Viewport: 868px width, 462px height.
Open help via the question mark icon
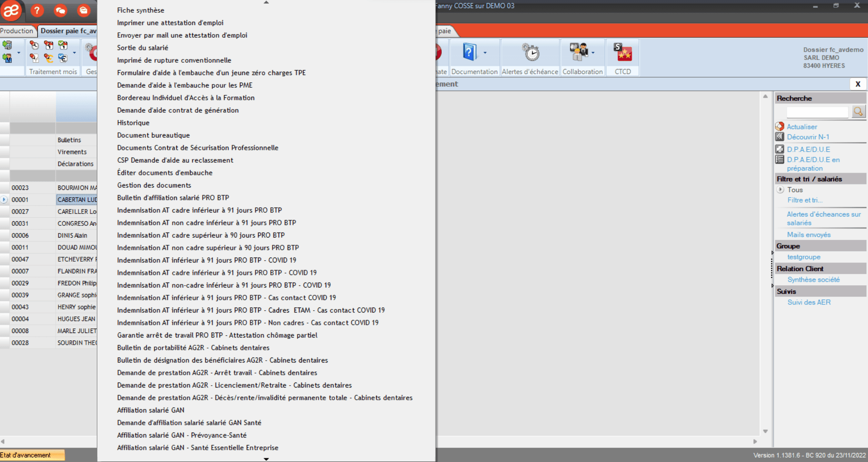[x=37, y=10]
